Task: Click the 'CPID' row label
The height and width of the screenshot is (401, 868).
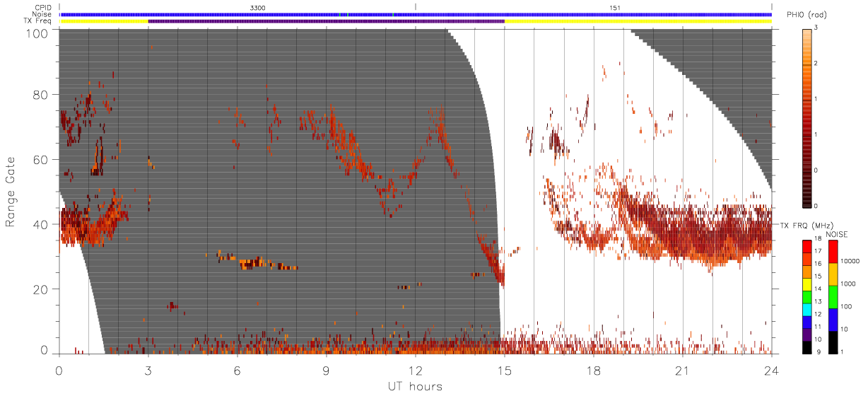Action: click(x=44, y=7)
